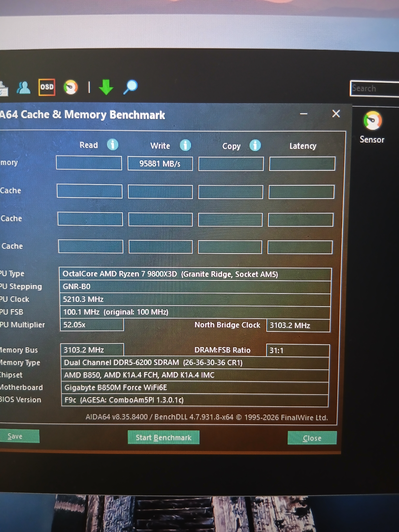Click the Copy column header text

pos(231,146)
